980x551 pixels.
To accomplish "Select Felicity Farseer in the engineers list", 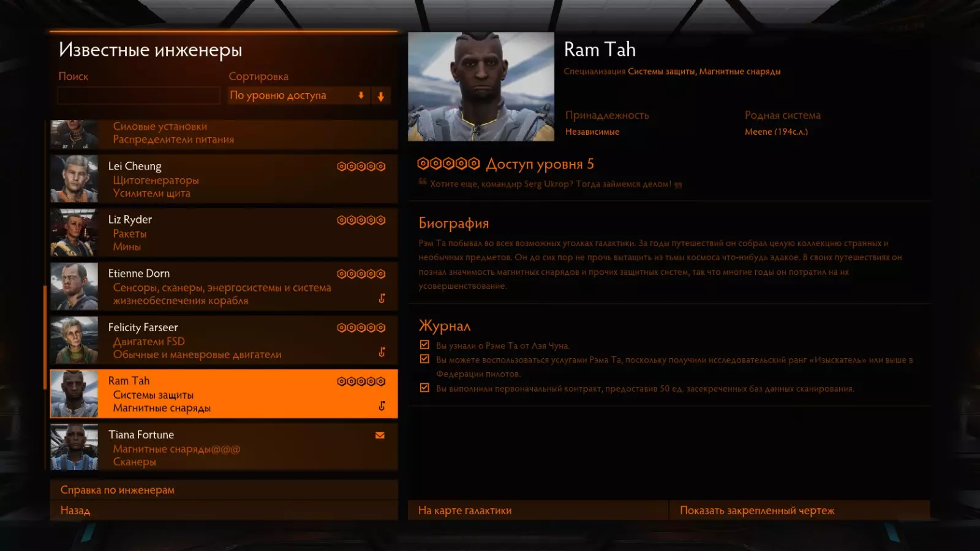I will click(x=224, y=340).
